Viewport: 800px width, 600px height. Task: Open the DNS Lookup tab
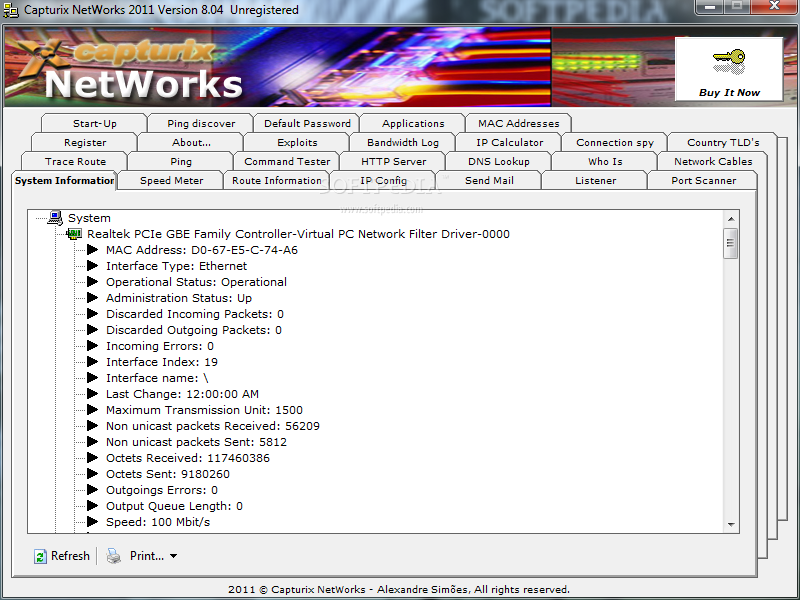click(x=498, y=162)
